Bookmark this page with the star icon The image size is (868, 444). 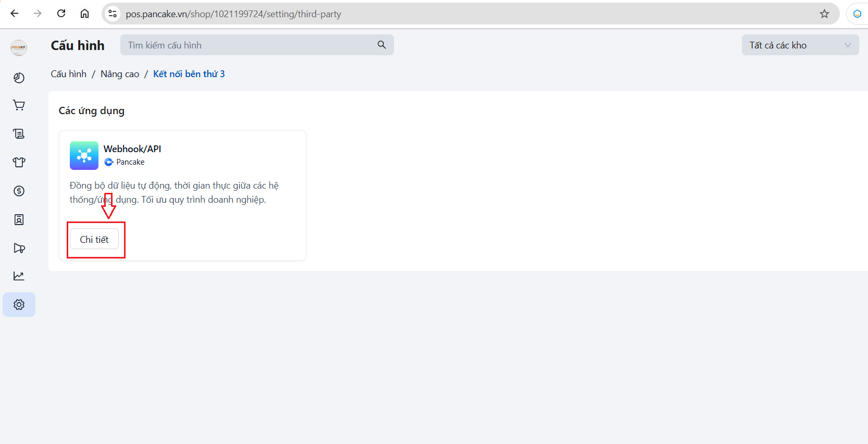tap(824, 14)
